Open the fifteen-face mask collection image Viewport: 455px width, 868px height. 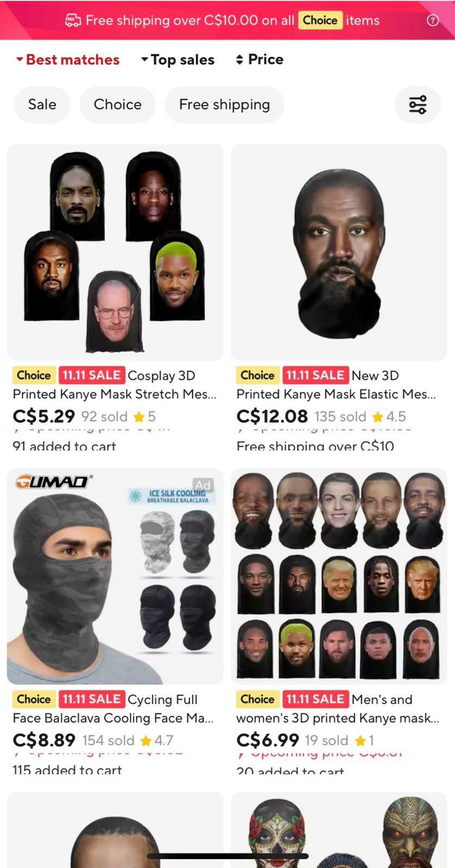(339, 576)
